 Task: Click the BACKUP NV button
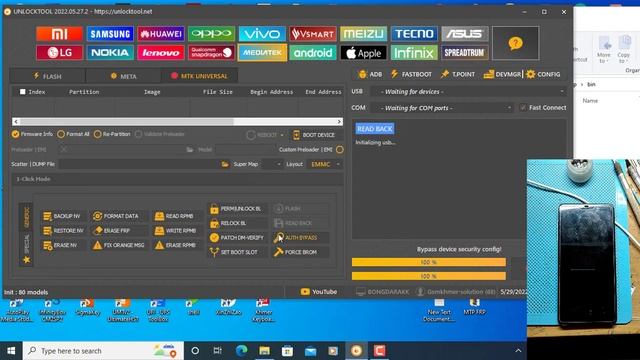pos(62,216)
